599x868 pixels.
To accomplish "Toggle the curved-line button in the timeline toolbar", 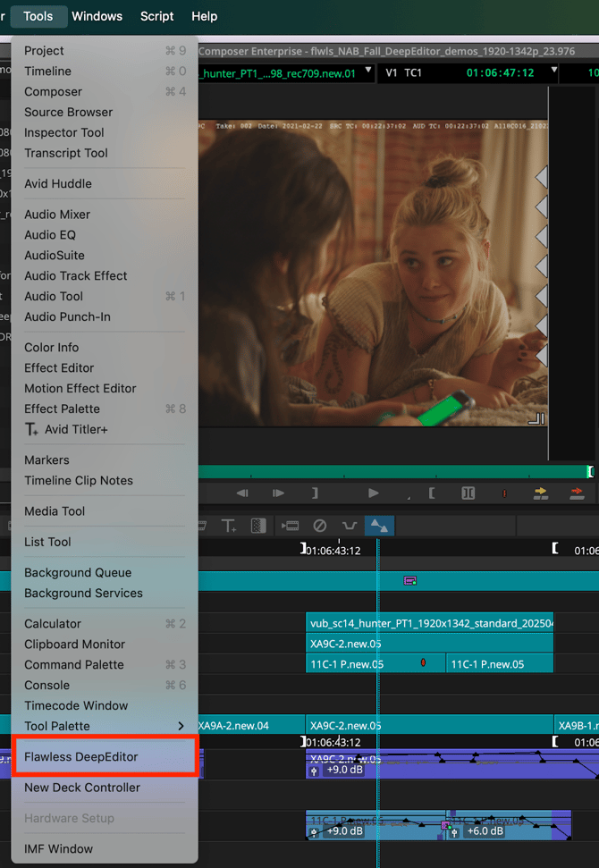I will click(349, 526).
